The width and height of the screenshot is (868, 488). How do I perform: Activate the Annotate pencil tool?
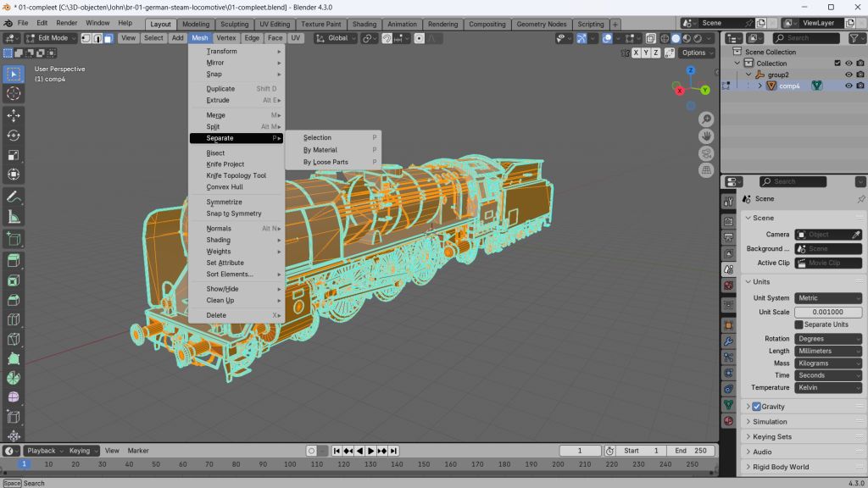click(14, 197)
